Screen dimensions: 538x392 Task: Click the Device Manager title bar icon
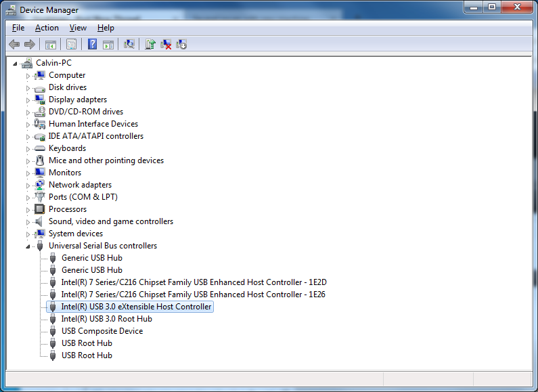click(x=11, y=10)
